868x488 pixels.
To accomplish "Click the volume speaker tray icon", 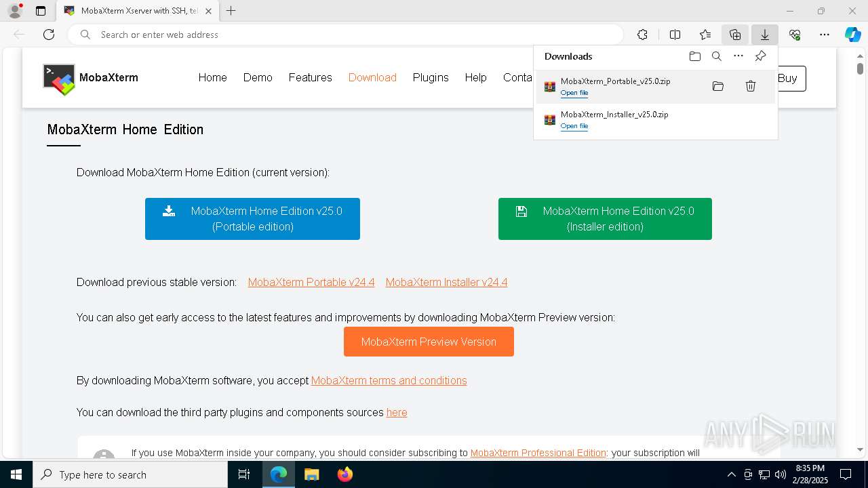I will tap(781, 474).
